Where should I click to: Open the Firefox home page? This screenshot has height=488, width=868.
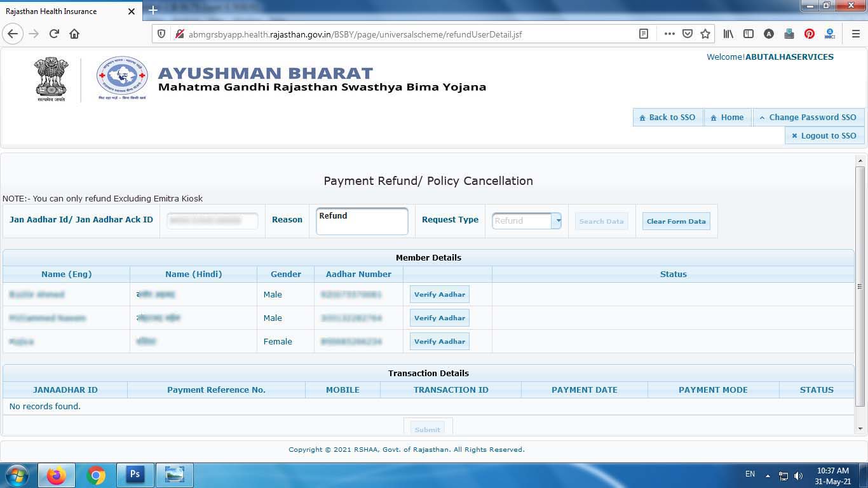(74, 34)
